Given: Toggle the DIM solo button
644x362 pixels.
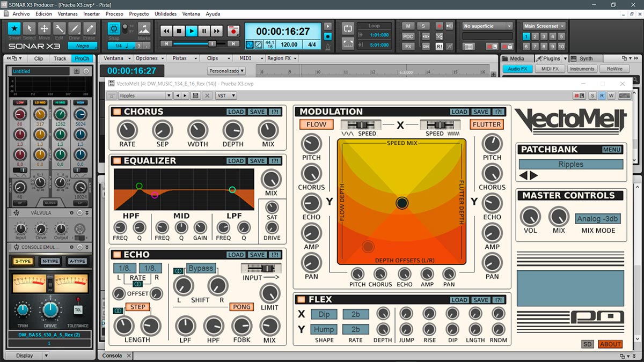Looking at the screenshot, I should (426, 46).
